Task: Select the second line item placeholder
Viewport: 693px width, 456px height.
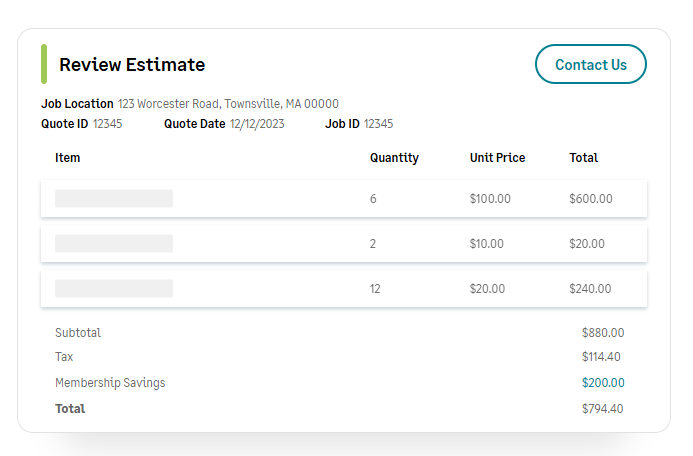Action: [x=114, y=243]
